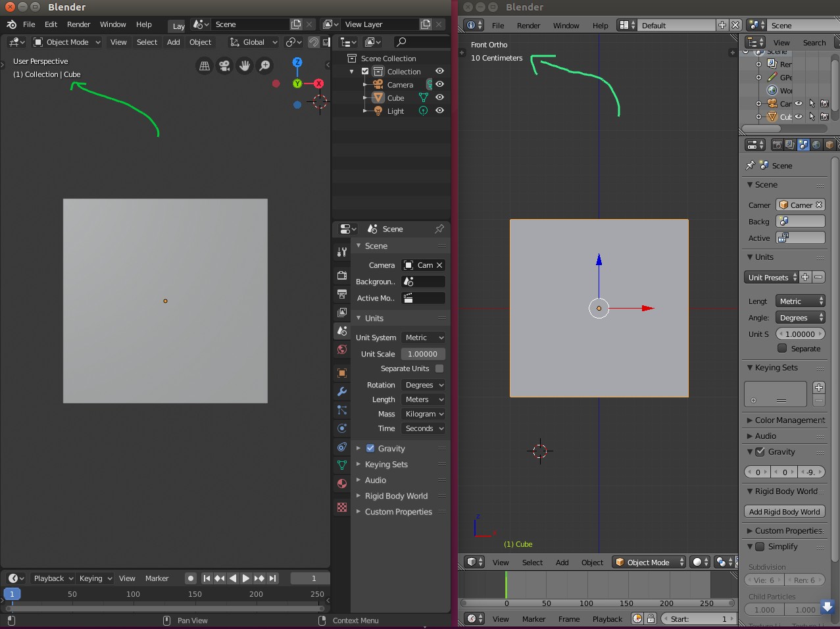Click the blue frame 1 playhead marker

[x=12, y=594]
